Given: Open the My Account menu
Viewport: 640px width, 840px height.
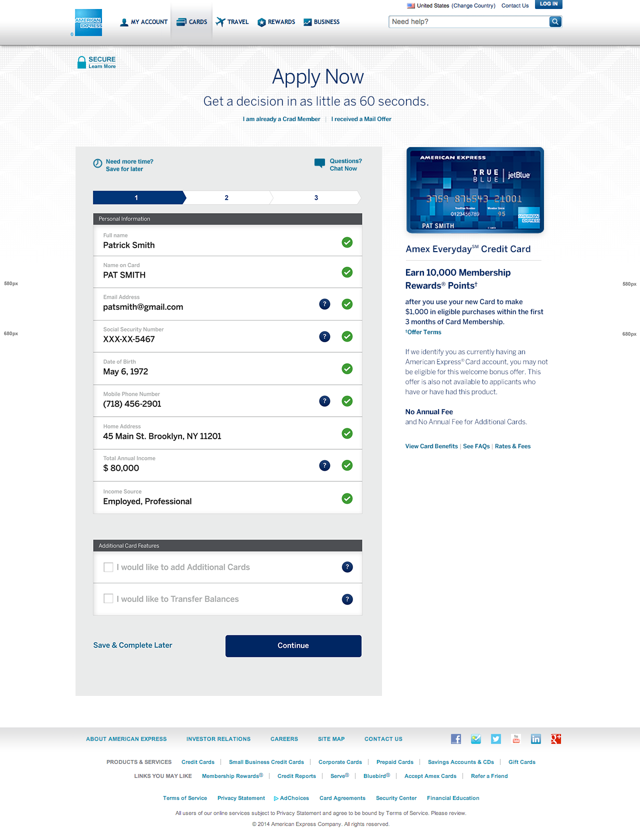Looking at the screenshot, I should pyautogui.click(x=144, y=22).
